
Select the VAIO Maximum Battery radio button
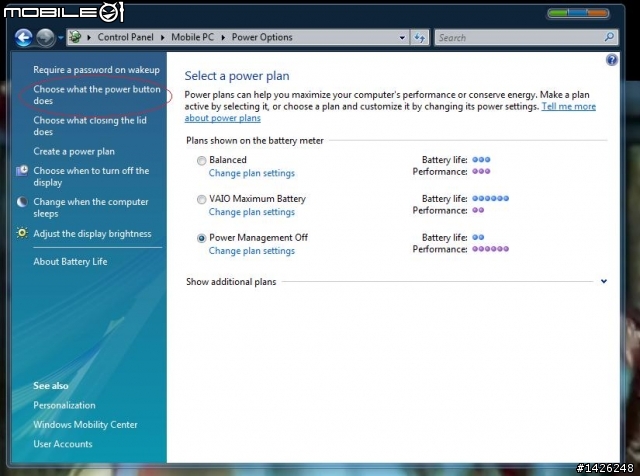click(201, 199)
